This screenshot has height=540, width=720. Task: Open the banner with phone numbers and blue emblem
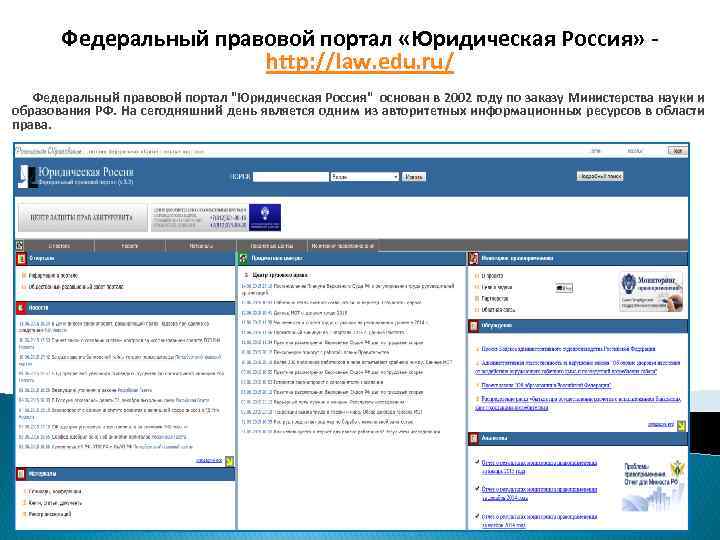coord(216,218)
